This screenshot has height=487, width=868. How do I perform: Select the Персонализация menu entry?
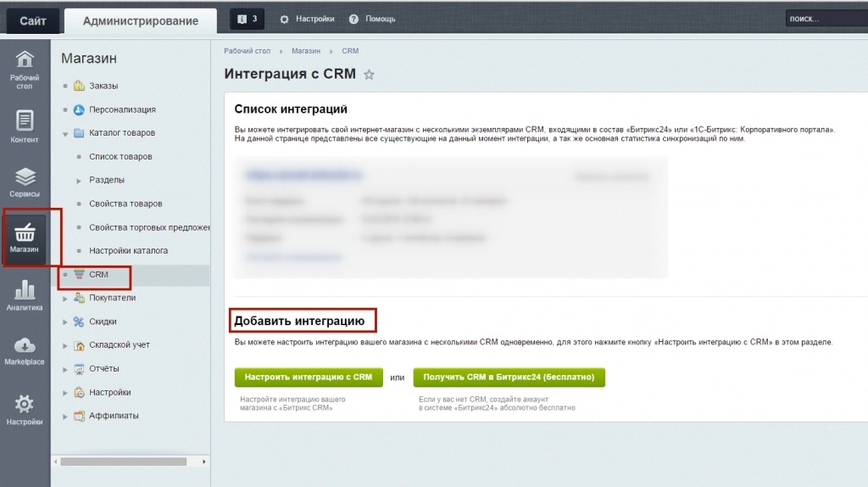pos(122,109)
